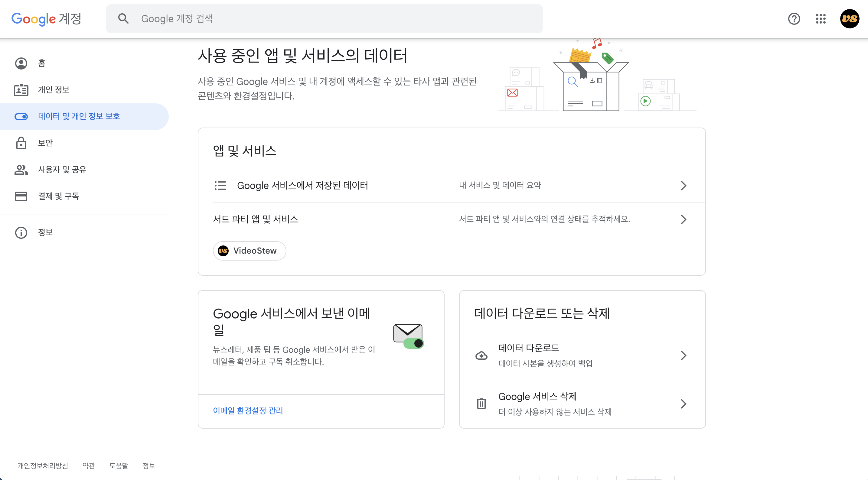
Task: Click the VideoStew app chip
Action: pos(249,251)
